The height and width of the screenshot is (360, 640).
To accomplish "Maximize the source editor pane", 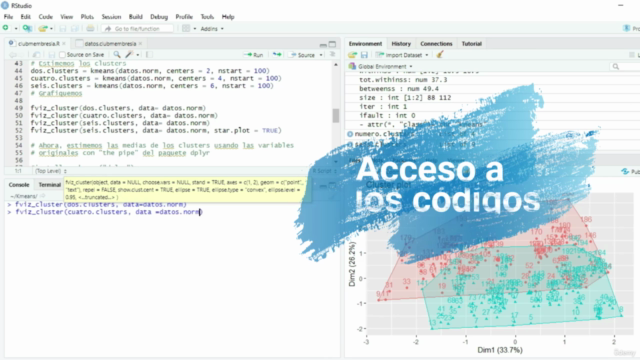I will click(x=332, y=44).
